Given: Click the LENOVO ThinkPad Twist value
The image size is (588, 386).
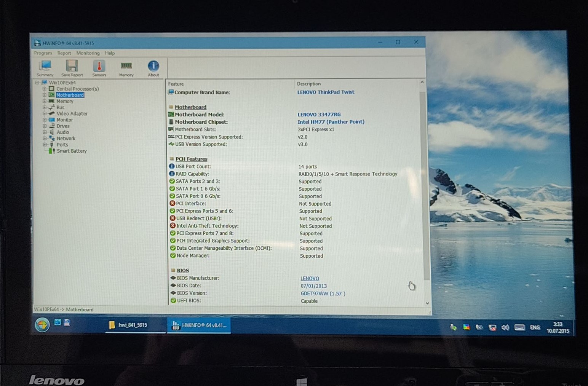Looking at the screenshot, I should tap(326, 92).
